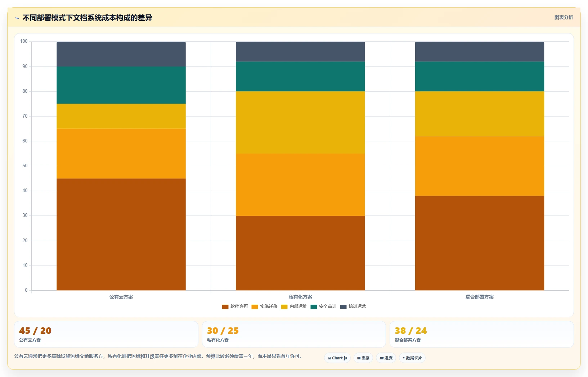Toggle the 安全审计 legend swatch
This screenshot has height=377, width=588.
(314, 307)
